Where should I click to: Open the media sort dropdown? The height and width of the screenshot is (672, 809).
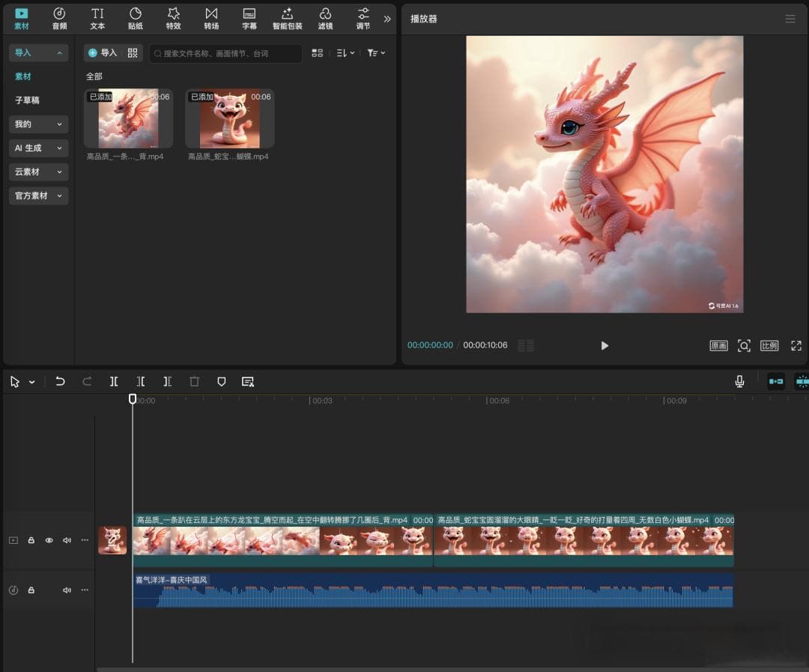[x=345, y=52]
